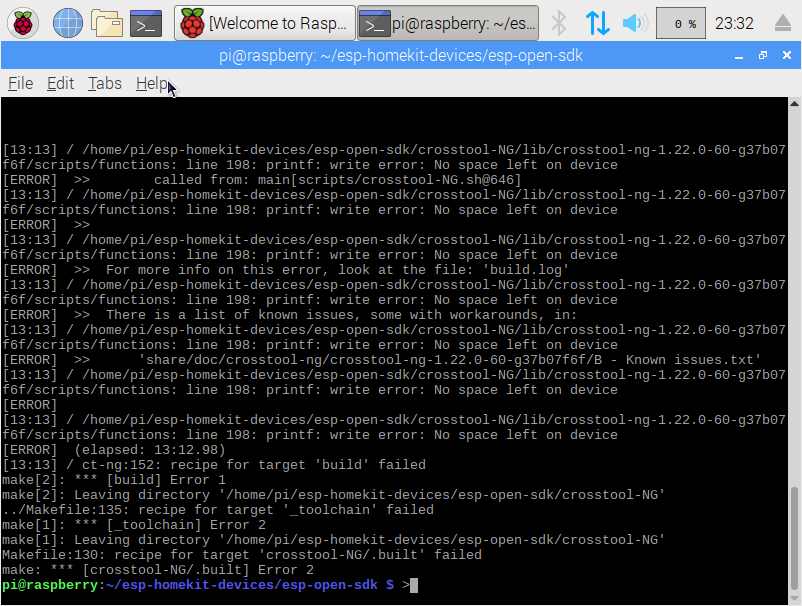Click the Bluetooth tray icon
Screen dimensions: 802x606
click(x=560, y=22)
